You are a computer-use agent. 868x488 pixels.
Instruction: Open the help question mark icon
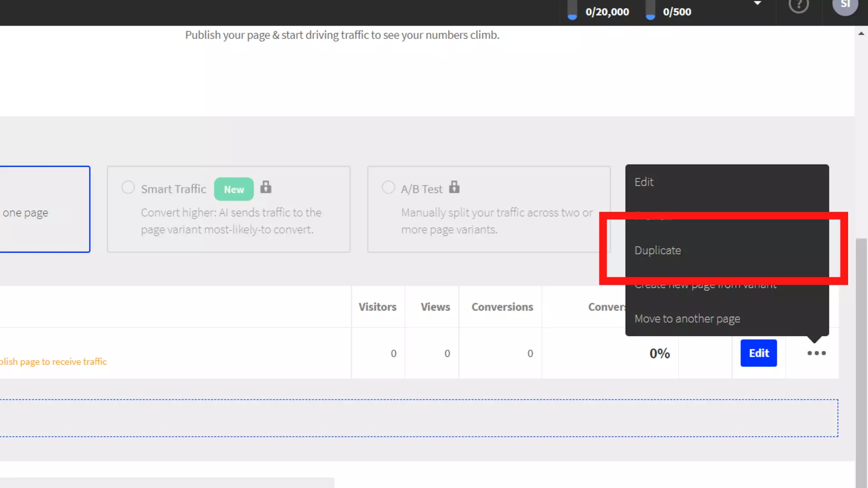(798, 6)
